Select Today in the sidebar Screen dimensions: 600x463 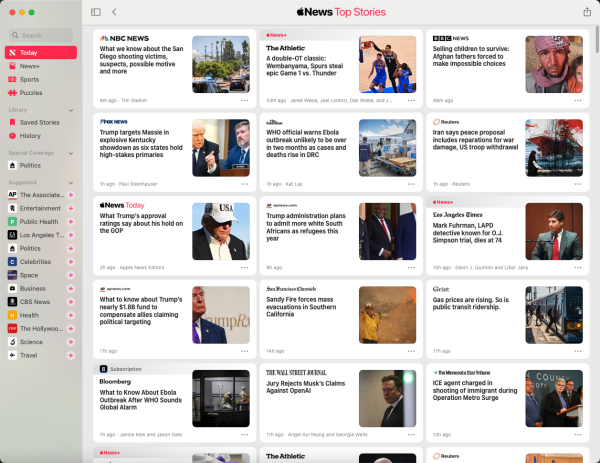point(41,52)
